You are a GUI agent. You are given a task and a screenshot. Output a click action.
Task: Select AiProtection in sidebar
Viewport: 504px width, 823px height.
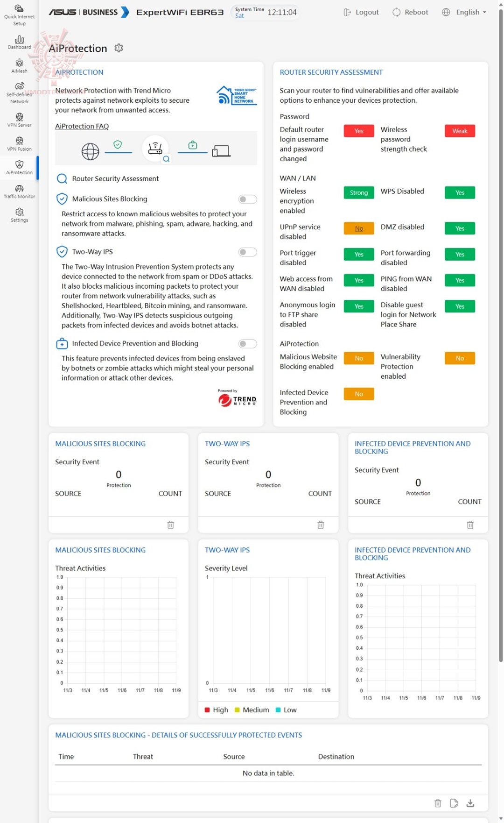point(19,168)
